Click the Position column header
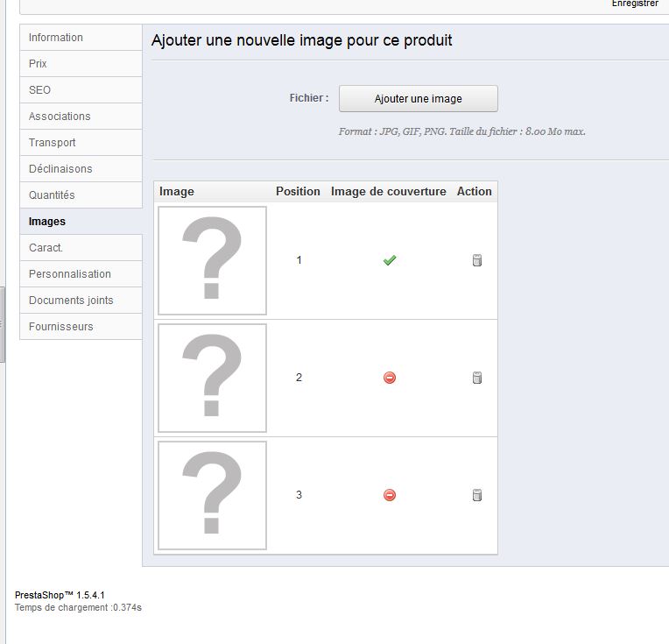This screenshot has width=669, height=644. click(298, 191)
